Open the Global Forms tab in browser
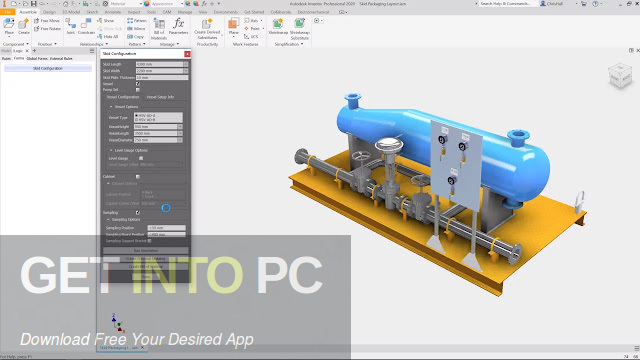 click(37, 59)
